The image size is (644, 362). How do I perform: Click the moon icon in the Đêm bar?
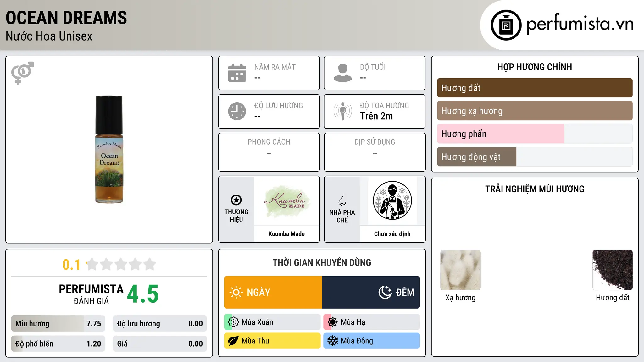click(x=385, y=292)
